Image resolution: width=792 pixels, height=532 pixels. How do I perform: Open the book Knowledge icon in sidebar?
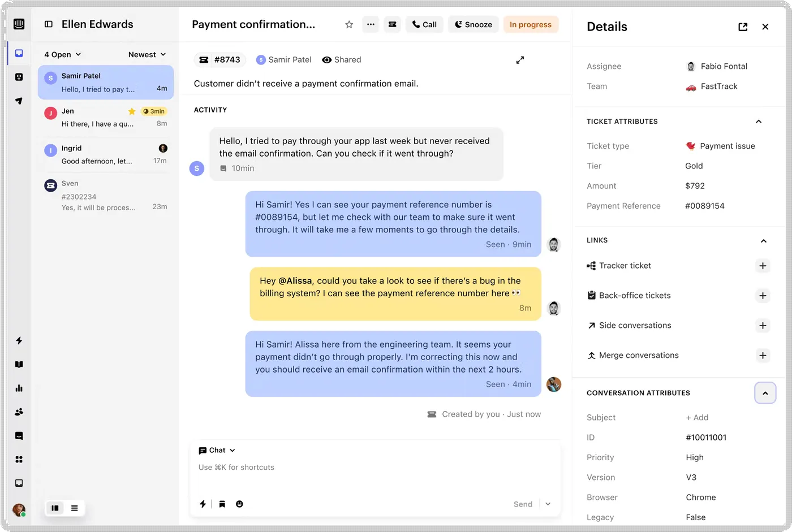19,364
